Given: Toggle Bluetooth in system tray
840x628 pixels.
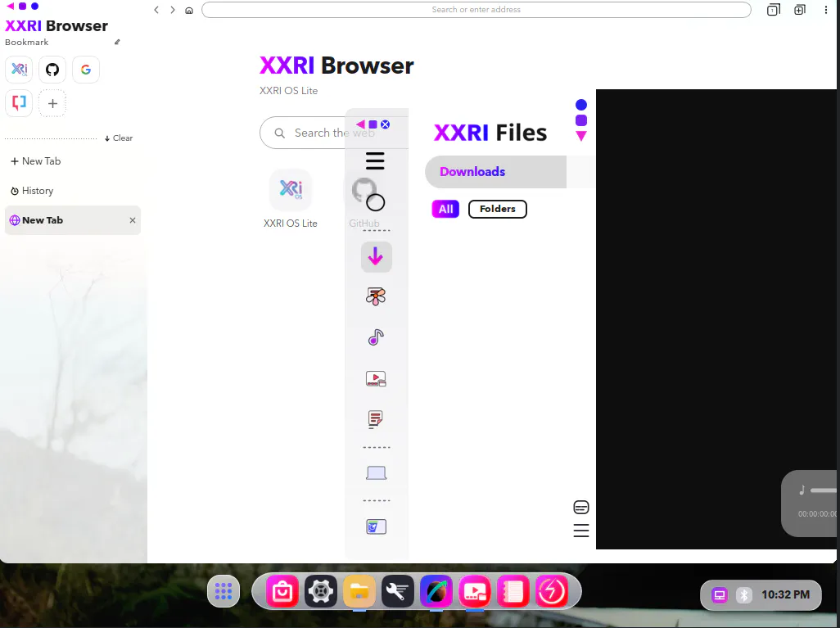Looking at the screenshot, I should (744, 595).
